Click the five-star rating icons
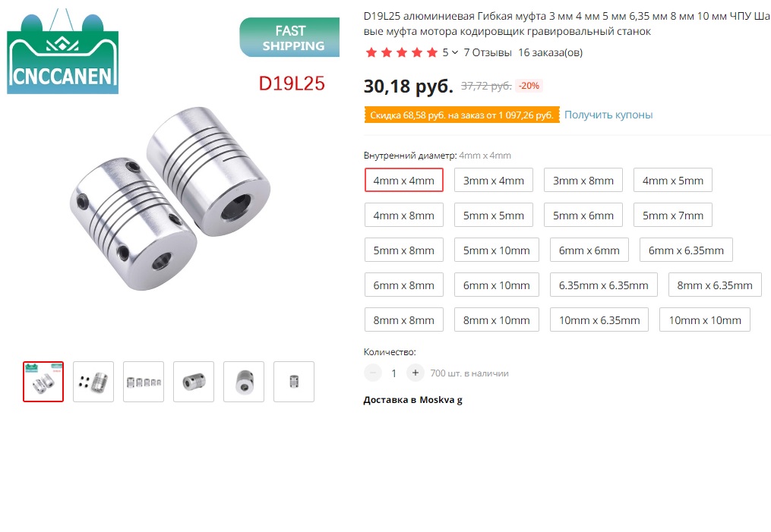 click(402, 52)
